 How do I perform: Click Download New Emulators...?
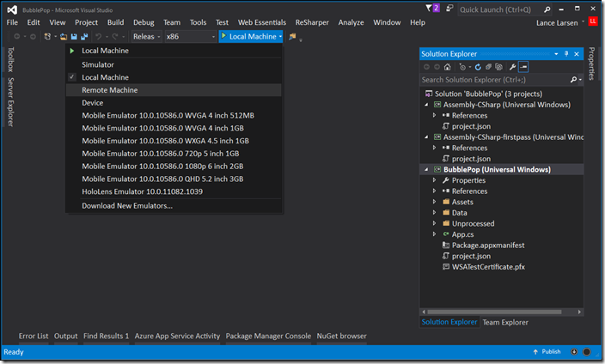[x=174, y=205]
